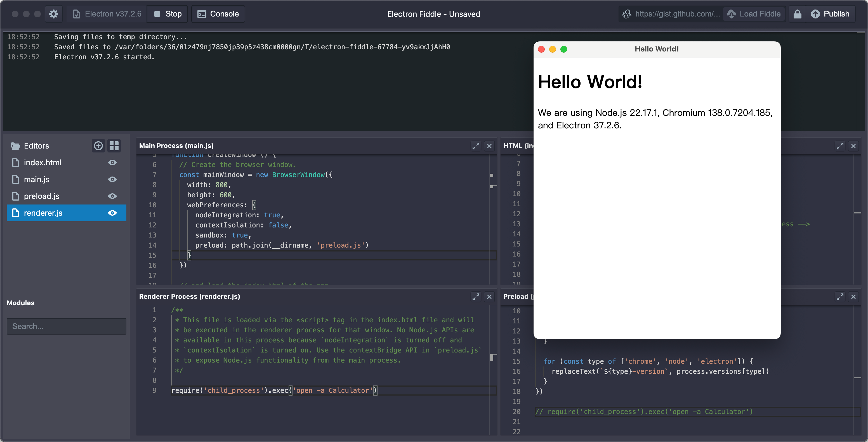The width and height of the screenshot is (868, 442).
Task: Maximize the Renderer Process (renderer.js) editor
Action: [476, 297]
